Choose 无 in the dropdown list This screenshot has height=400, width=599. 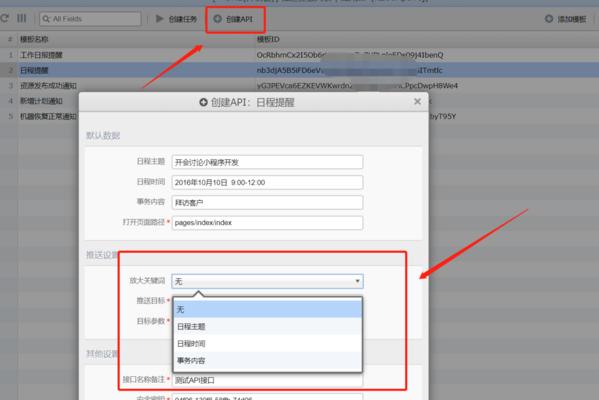267,309
